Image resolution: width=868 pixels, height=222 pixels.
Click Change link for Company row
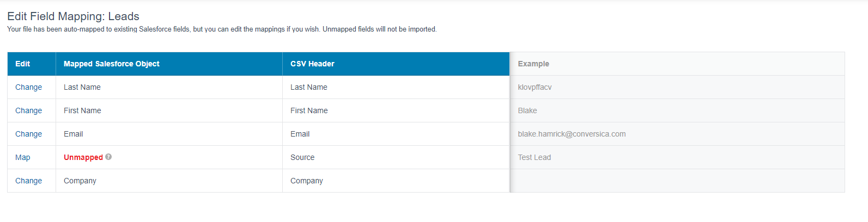pos(28,181)
